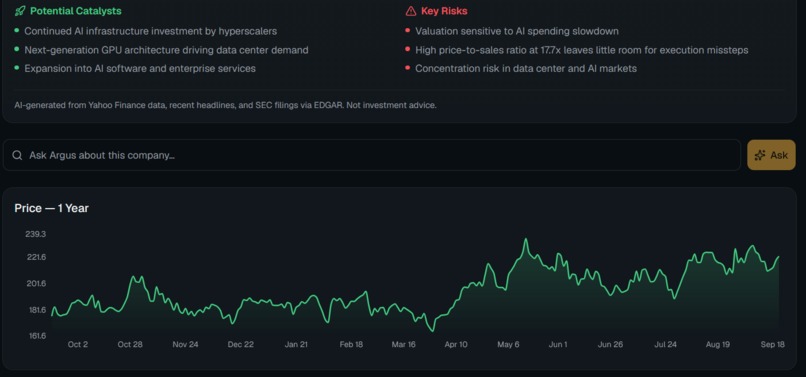Click 'Valuation sensitive to AI spending slowdown'
This screenshot has height=377, width=806.
pos(517,31)
